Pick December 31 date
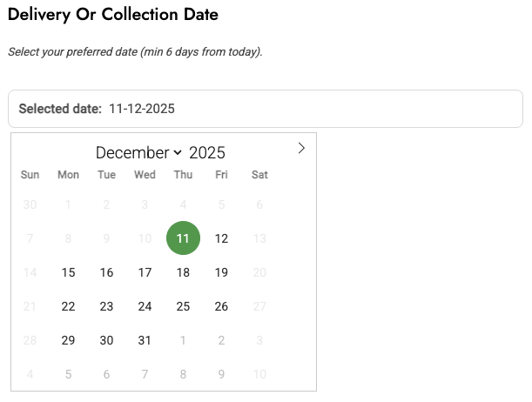Viewport: 532px width, 402px height. tap(145, 340)
